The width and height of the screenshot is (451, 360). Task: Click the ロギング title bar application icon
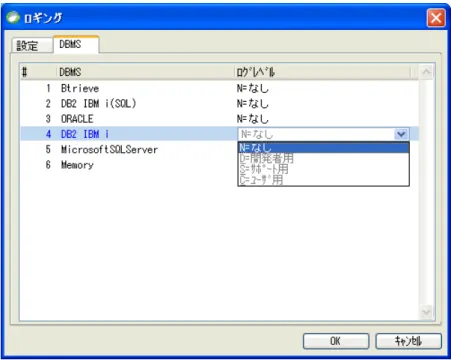tap(13, 17)
